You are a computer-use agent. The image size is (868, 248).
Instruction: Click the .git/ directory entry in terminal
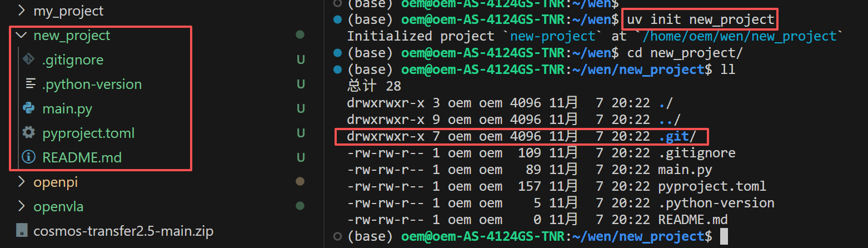[677, 137]
